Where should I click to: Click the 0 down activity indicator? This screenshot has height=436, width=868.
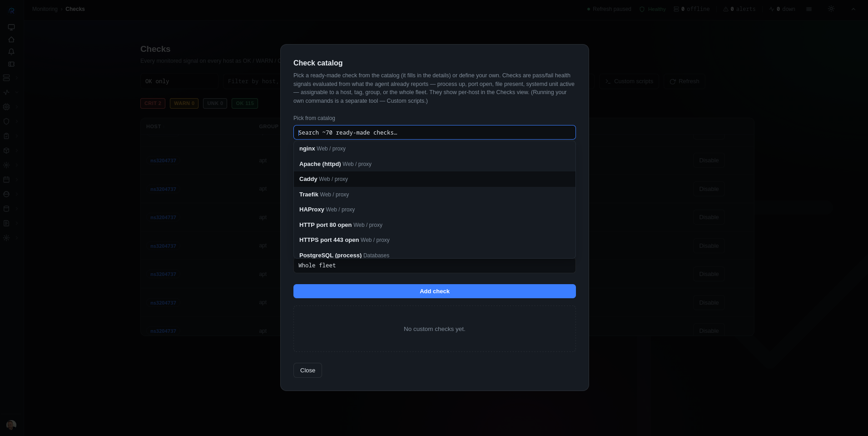pyautogui.click(x=782, y=9)
